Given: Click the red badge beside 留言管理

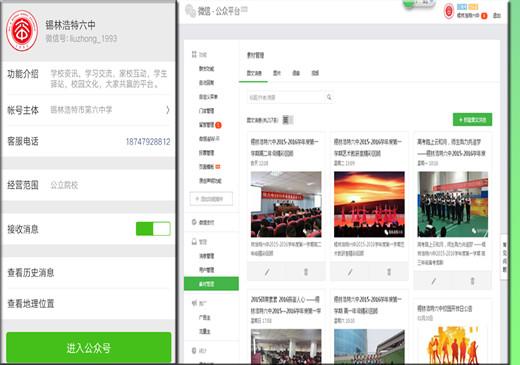Looking at the screenshot, I should click(x=218, y=125).
